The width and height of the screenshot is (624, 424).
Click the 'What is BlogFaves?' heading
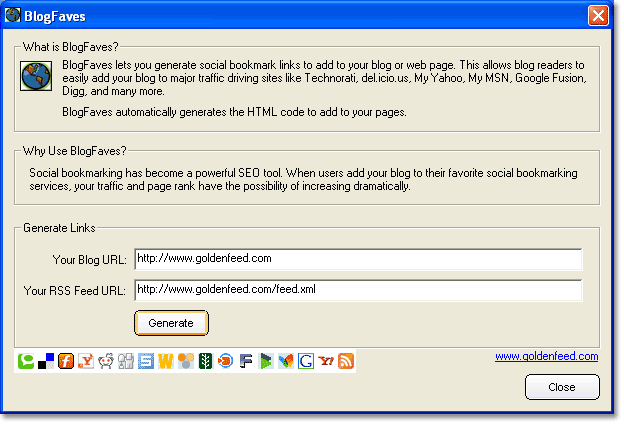click(70, 47)
